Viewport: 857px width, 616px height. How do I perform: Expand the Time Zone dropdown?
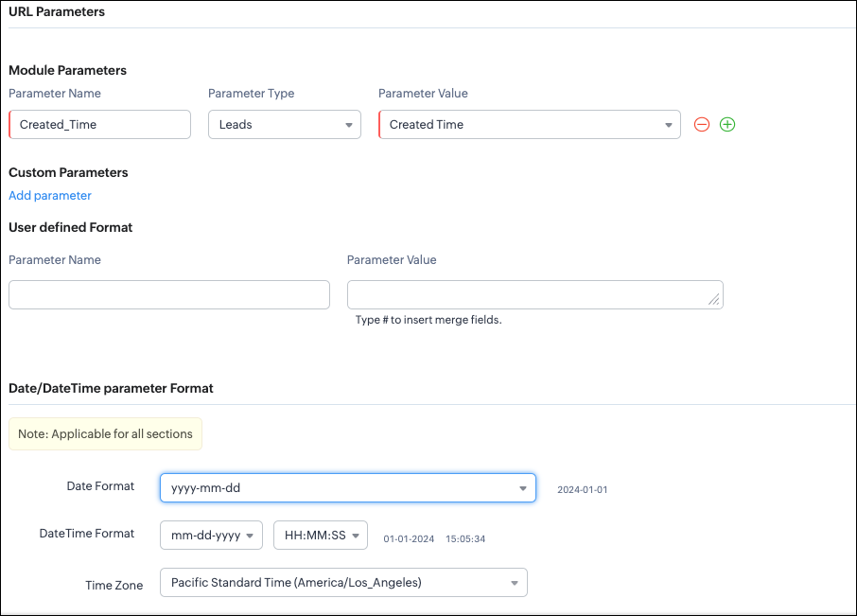click(x=343, y=583)
